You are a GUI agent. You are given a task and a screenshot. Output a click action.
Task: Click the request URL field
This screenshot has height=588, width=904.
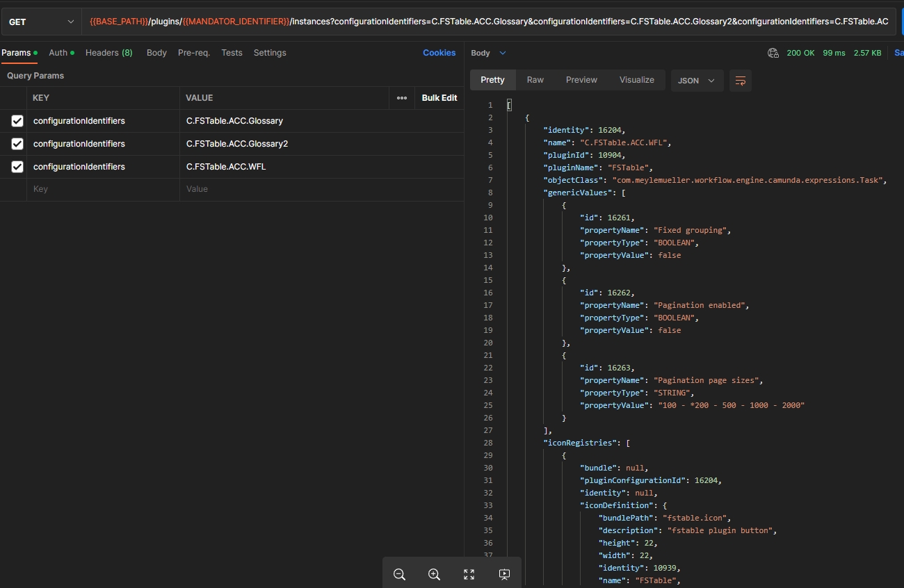pyautogui.click(x=489, y=22)
